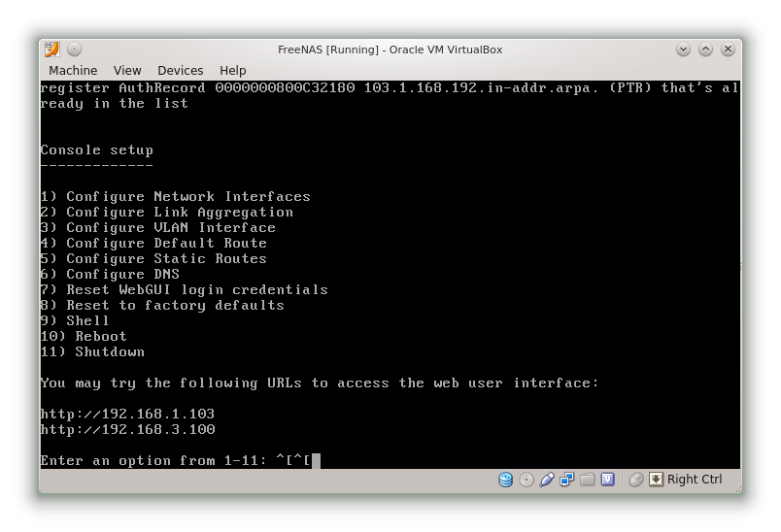The height and width of the screenshot is (532, 781).
Task: Click the 'Configure Network Interfaces' line
Action: (175, 196)
